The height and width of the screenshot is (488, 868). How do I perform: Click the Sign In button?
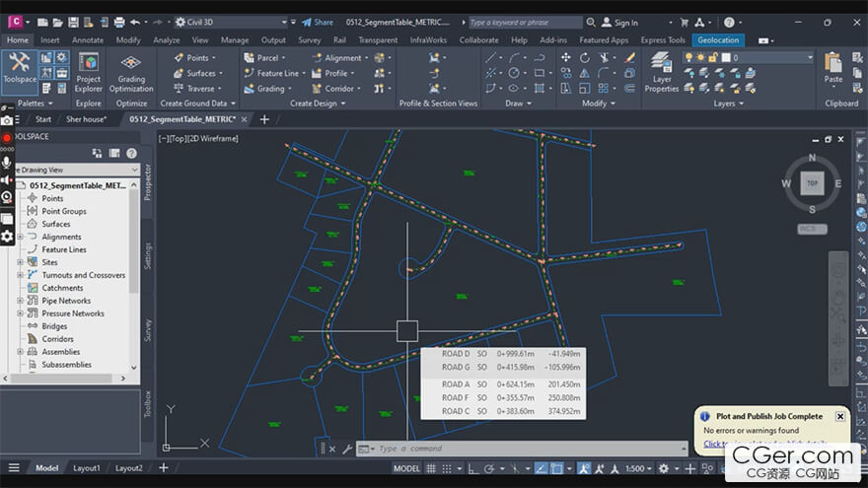(625, 23)
